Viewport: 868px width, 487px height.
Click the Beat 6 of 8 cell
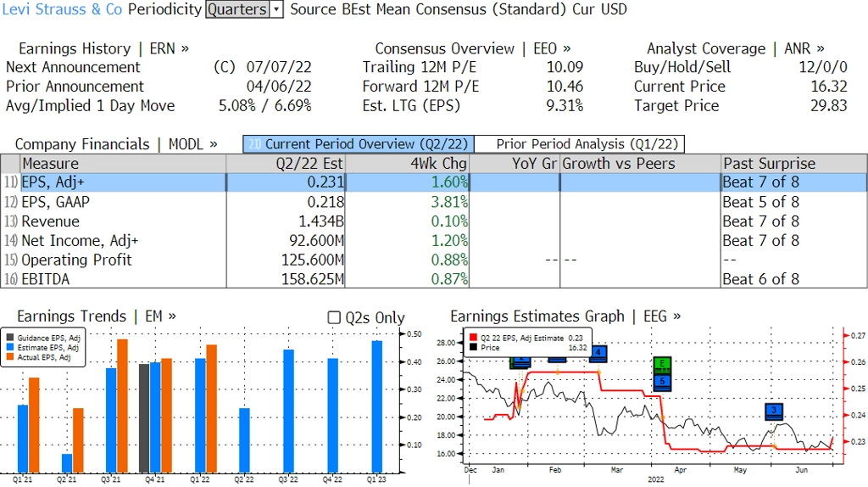click(x=794, y=278)
